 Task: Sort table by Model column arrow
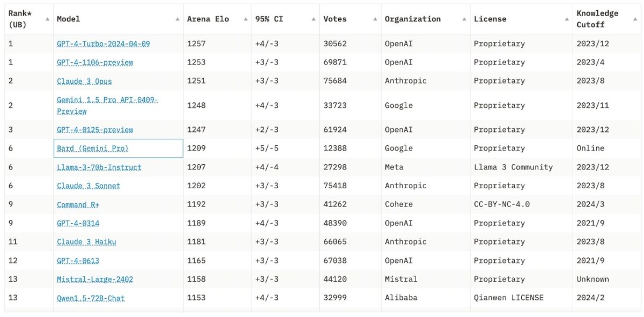[178, 19]
